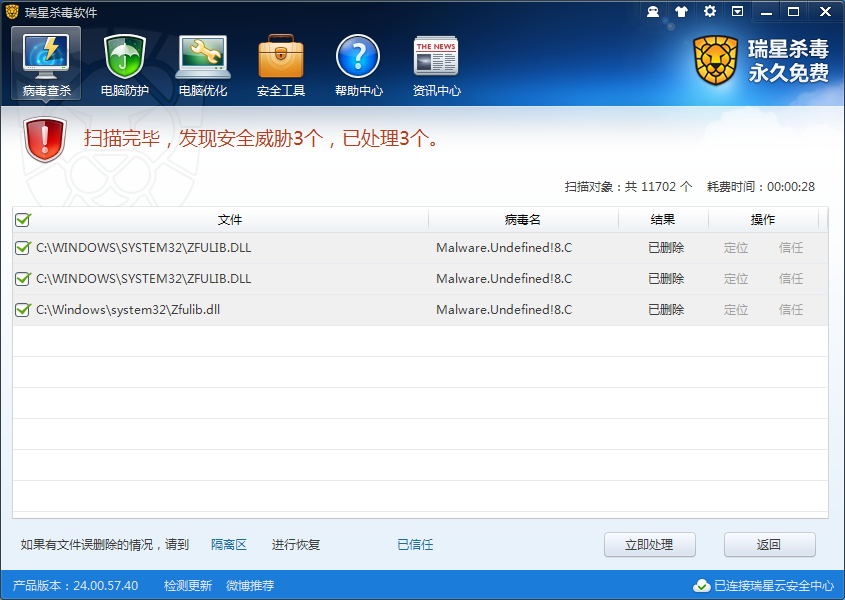Click the 病毒名 column header
845x600 pixels.
click(523, 219)
